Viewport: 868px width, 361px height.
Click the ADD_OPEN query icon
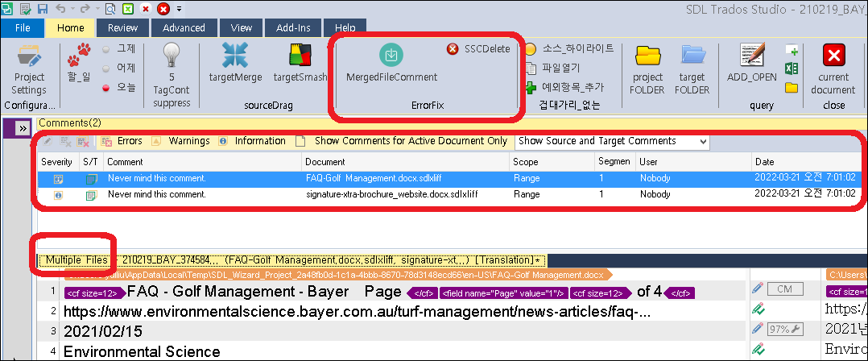tap(752, 63)
